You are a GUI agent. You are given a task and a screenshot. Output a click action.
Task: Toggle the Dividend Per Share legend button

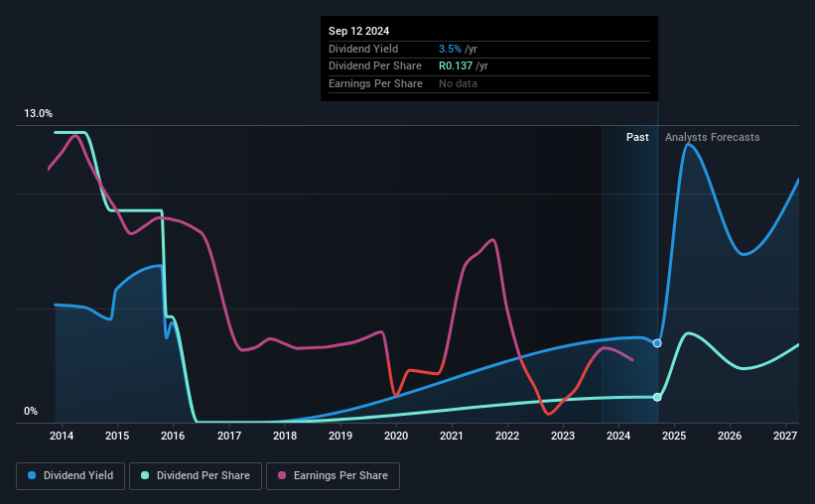pyautogui.click(x=196, y=476)
